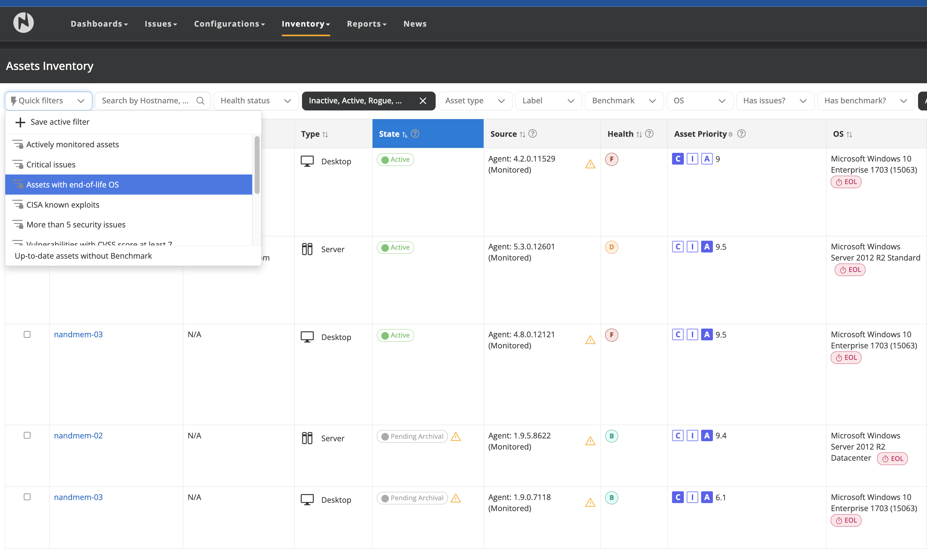Image resolution: width=927 pixels, height=560 pixels.
Task: Select the checkbox for the Active nandmem-03 row
Action: click(x=27, y=334)
